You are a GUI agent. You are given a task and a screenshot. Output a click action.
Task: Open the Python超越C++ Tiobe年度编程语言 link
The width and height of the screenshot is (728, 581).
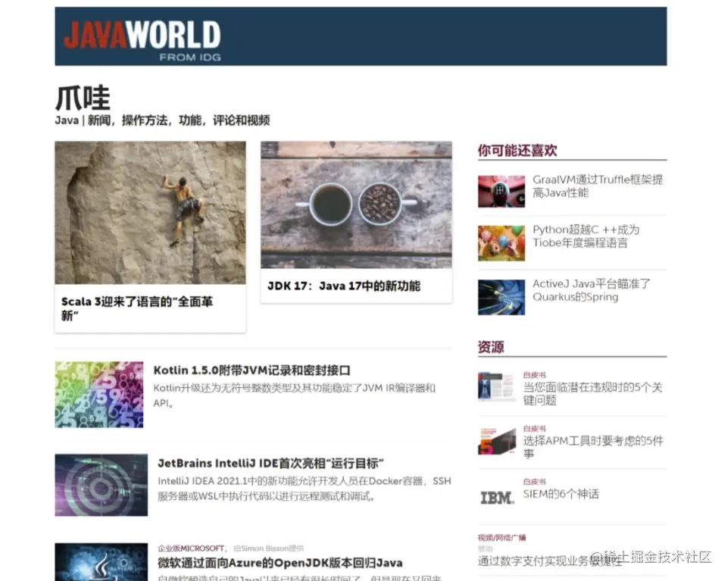pyautogui.click(x=586, y=236)
